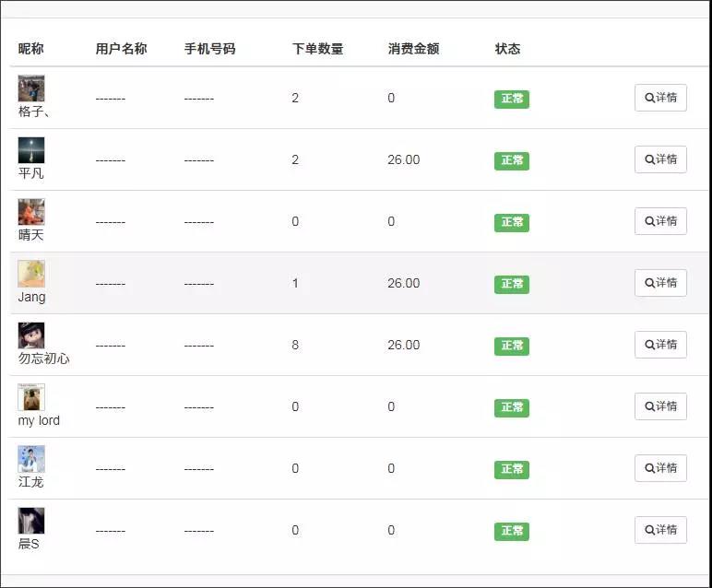Click the avatar of 勿忘初心
The height and width of the screenshot is (588, 712).
click(x=31, y=335)
